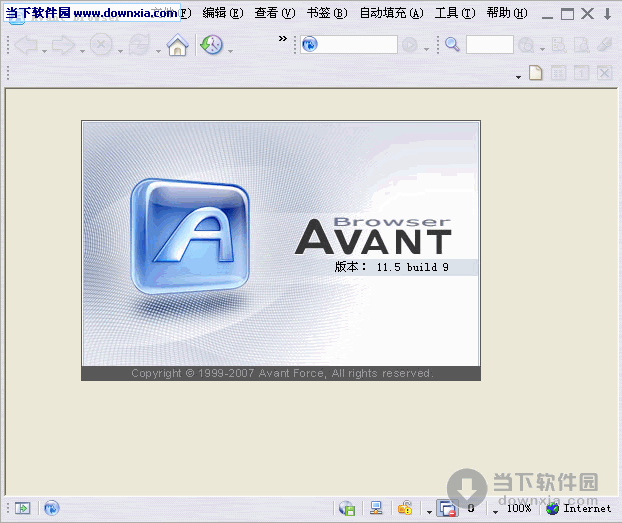Open the 编辑(E) menu
Screen dimensions: 622x523
click(x=223, y=13)
